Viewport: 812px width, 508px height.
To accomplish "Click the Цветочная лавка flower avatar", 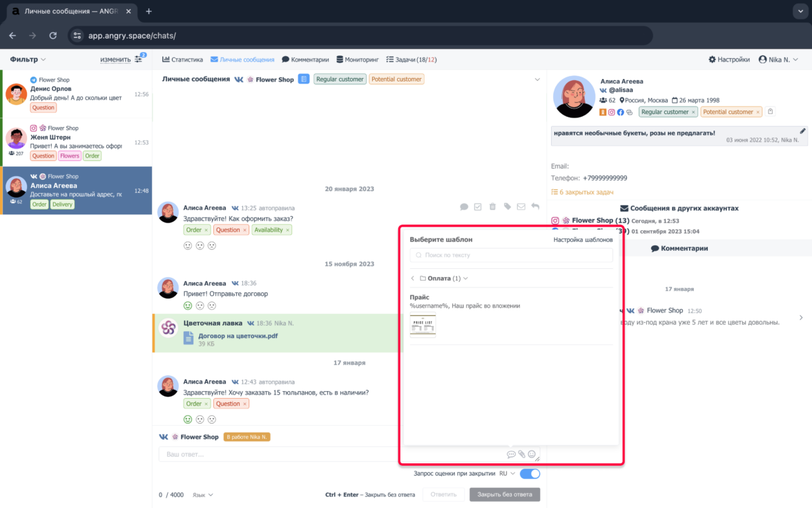I will click(168, 328).
